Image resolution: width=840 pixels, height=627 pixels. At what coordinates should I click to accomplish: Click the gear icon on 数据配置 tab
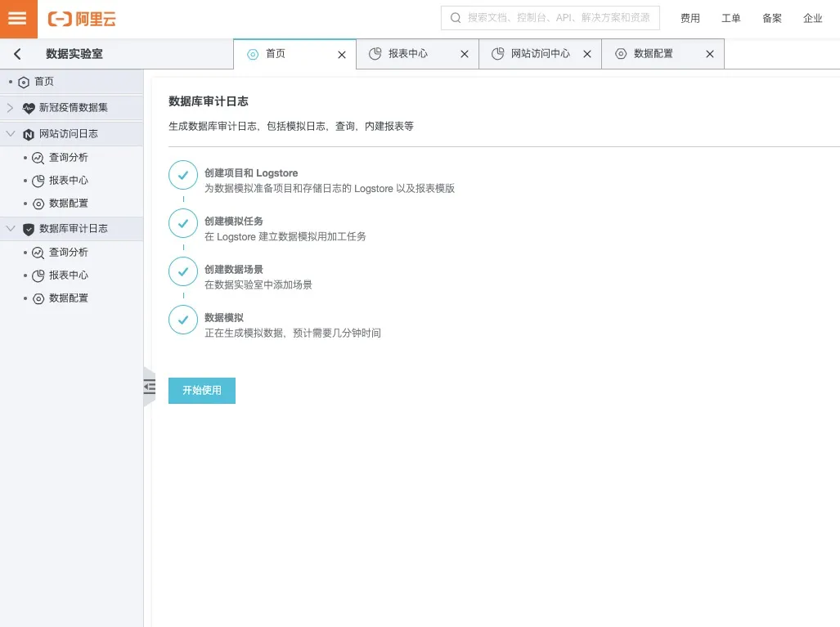tap(620, 53)
